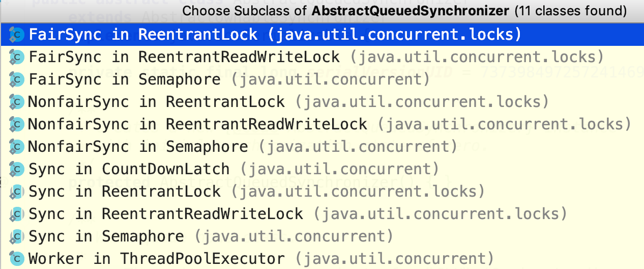The width and height of the screenshot is (644, 269).
Task: Click abstract class icon beside Sync in ReentrantLock
Action: pos(17,192)
